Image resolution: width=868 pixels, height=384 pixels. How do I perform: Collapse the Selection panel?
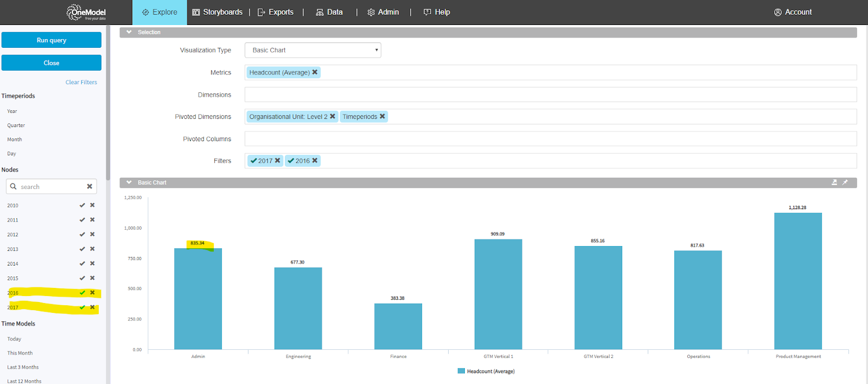point(129,32)
